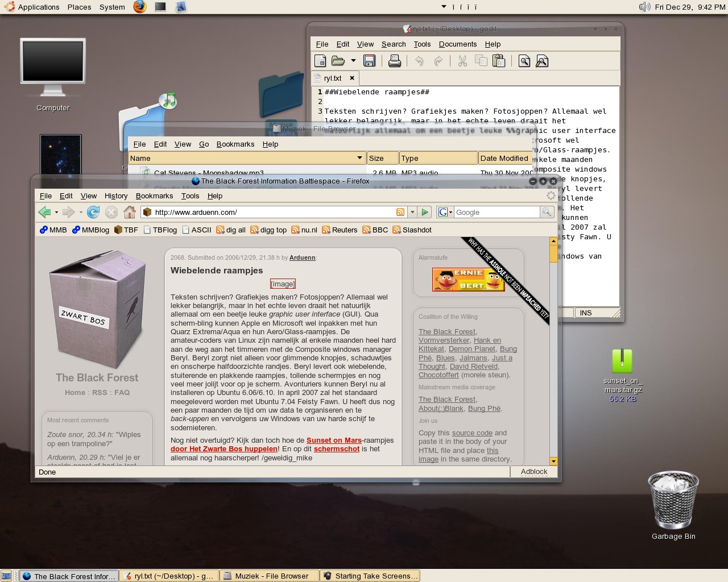Click search magnifier button in Firefox search box
The image size is (728, 582).
point(547,212)
